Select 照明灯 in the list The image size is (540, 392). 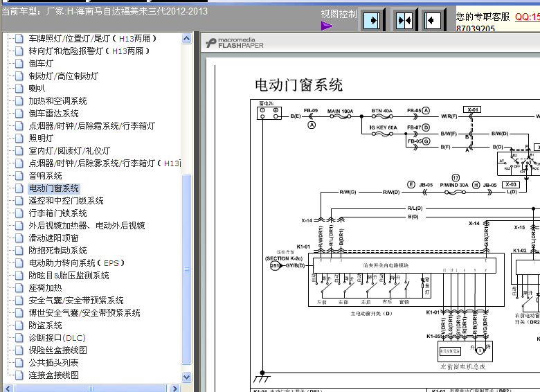[x=41, y=138]
